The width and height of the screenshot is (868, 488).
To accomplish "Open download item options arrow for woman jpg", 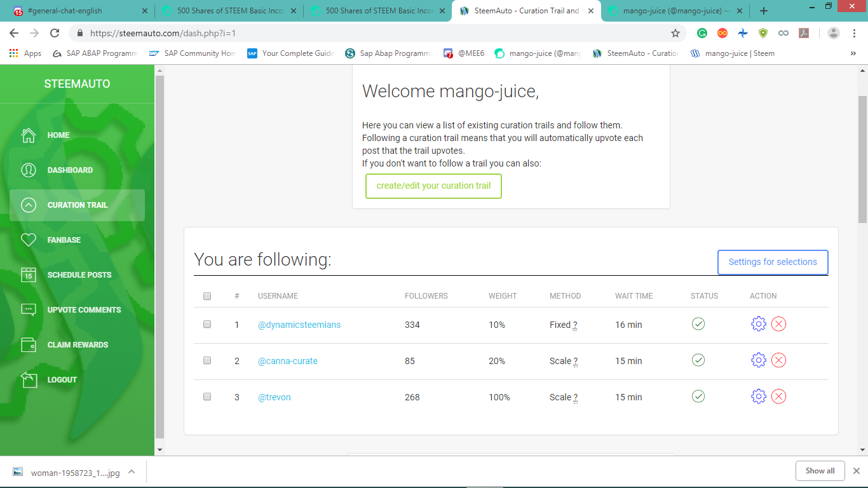I will point(132,471).
